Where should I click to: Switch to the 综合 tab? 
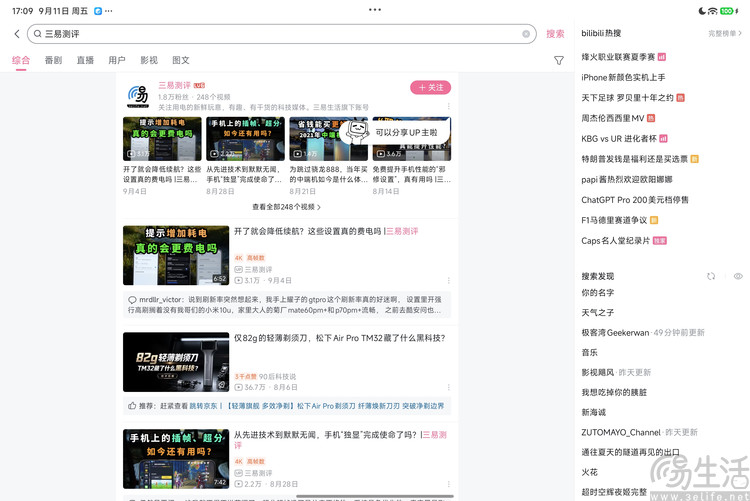pos(21,60)
